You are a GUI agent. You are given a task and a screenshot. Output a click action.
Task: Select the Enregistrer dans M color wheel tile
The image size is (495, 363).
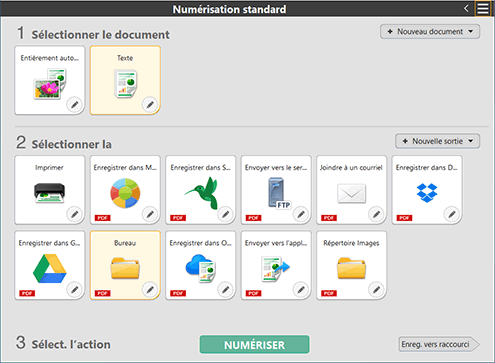(x=125, y=189)
